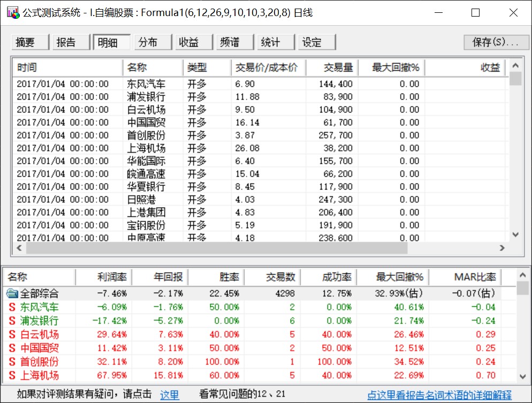Click the up arrow of summary scrollbar
Viewport: 532px width, 403px height.
click(x=522, y=275)
